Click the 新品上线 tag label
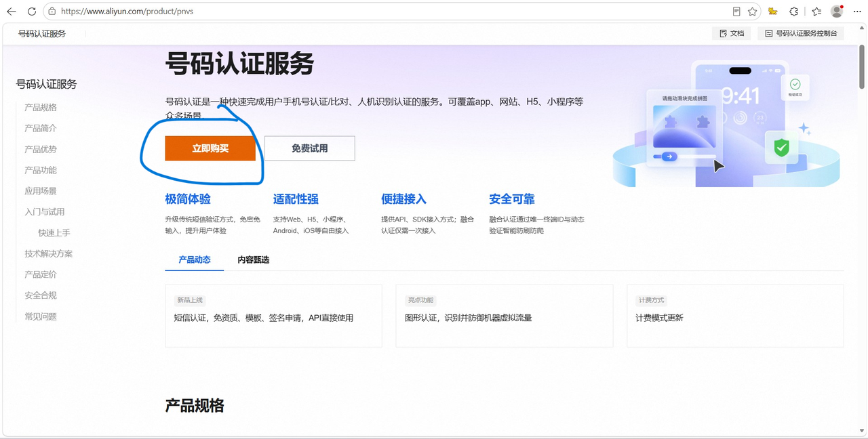 tap(190, 300)
